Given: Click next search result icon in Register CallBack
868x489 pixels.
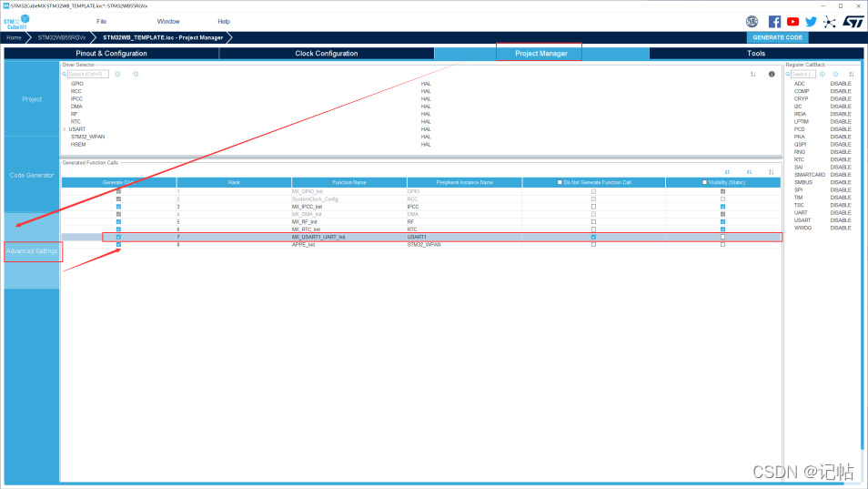Looking at the screenshot, I should point(835,74).
